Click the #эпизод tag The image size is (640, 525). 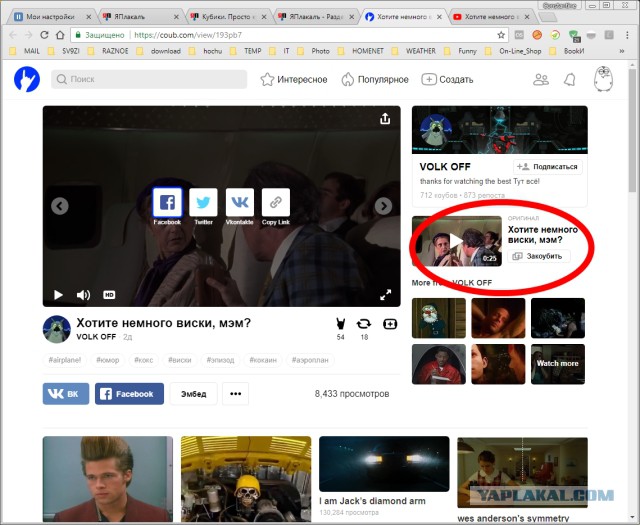coord(220,360)
